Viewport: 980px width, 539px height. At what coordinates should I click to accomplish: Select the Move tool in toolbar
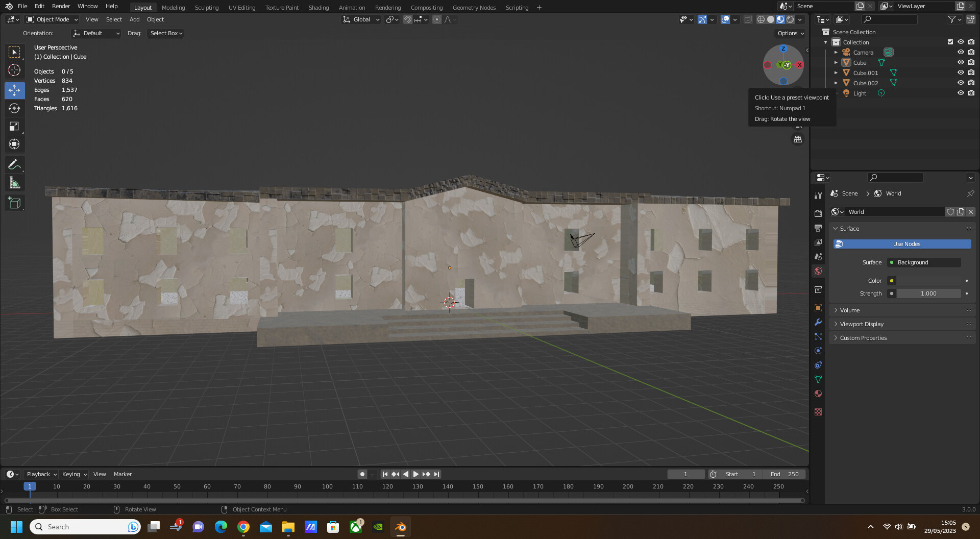tap(14, 90)
